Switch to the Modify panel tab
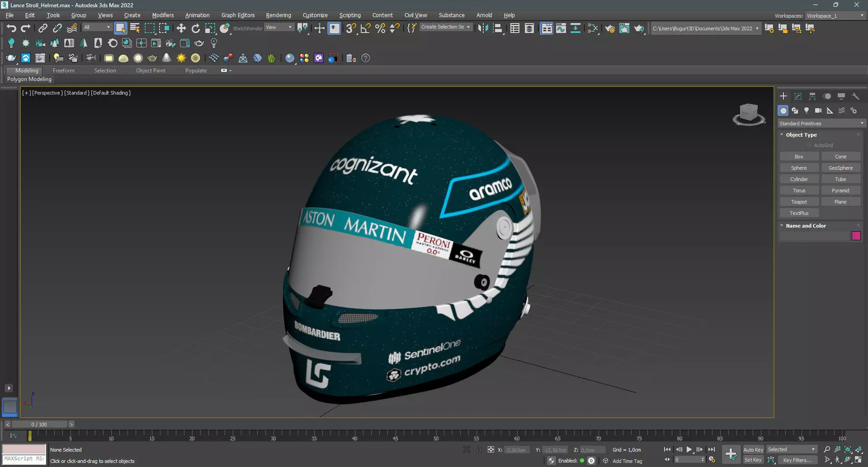Screen dimensions: 868x467 798,96
